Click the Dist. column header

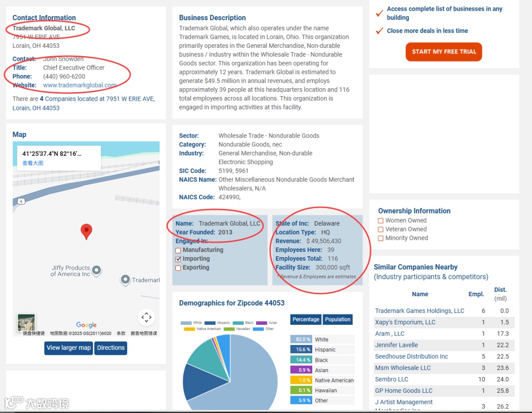[x=500, y=290]
